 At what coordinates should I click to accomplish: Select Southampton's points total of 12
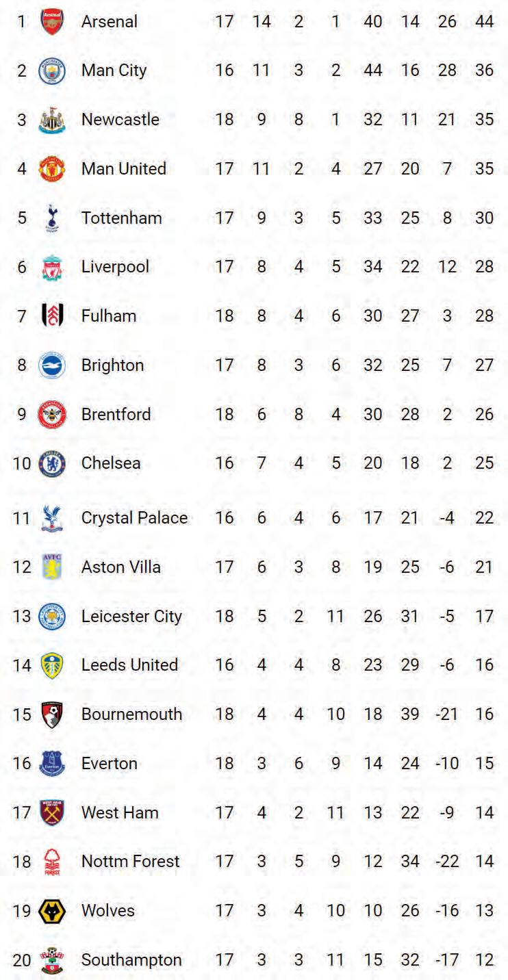[484, 960]
